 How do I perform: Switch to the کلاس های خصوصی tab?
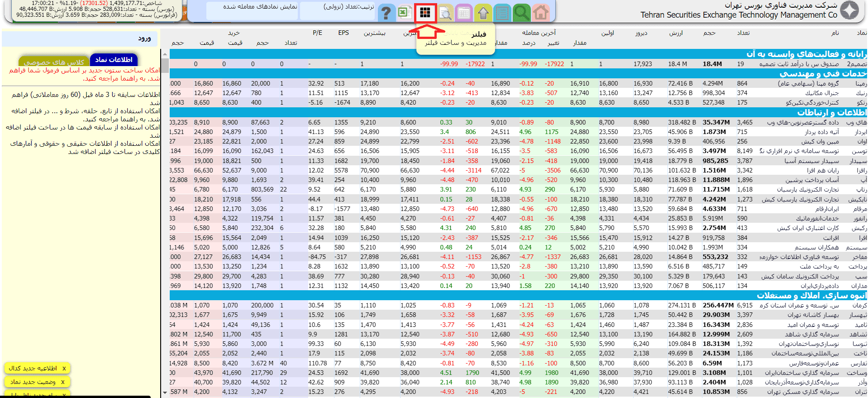point(54,62)
